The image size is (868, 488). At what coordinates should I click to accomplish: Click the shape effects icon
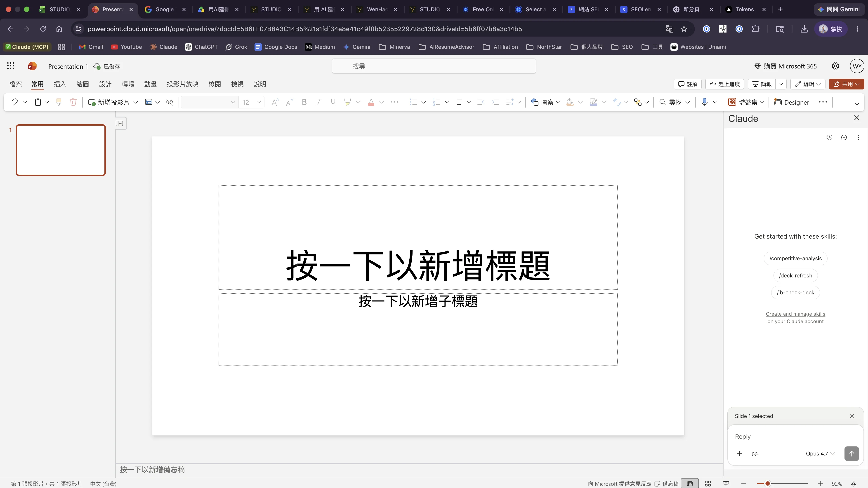(x=617, y=102)
